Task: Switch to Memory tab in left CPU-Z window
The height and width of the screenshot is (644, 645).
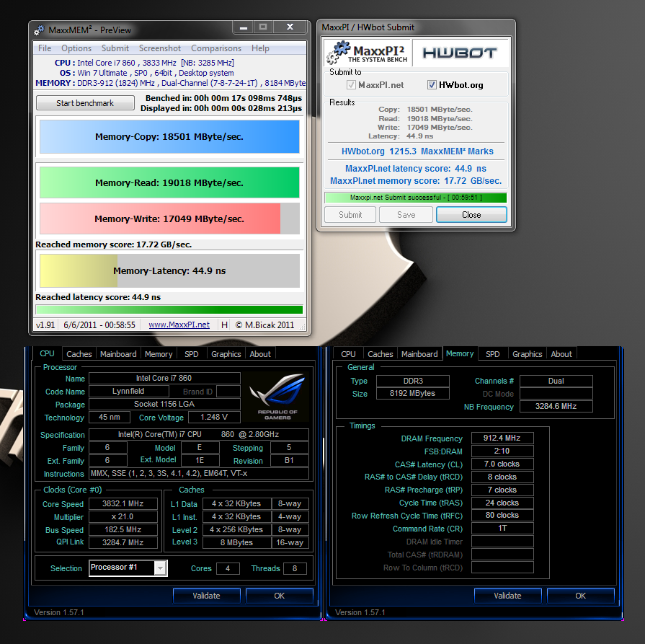Action: pyautogui.click(x=159, y=354)
